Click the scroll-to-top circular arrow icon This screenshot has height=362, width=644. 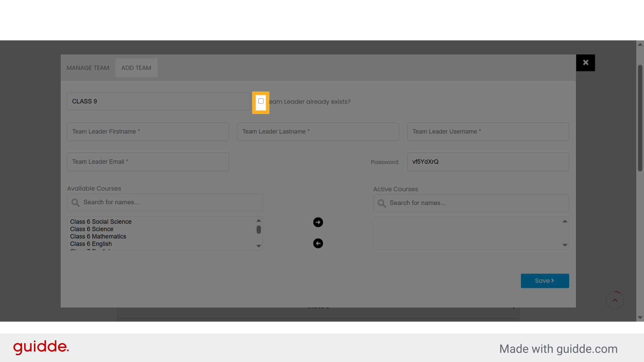[x=615, y=300]
